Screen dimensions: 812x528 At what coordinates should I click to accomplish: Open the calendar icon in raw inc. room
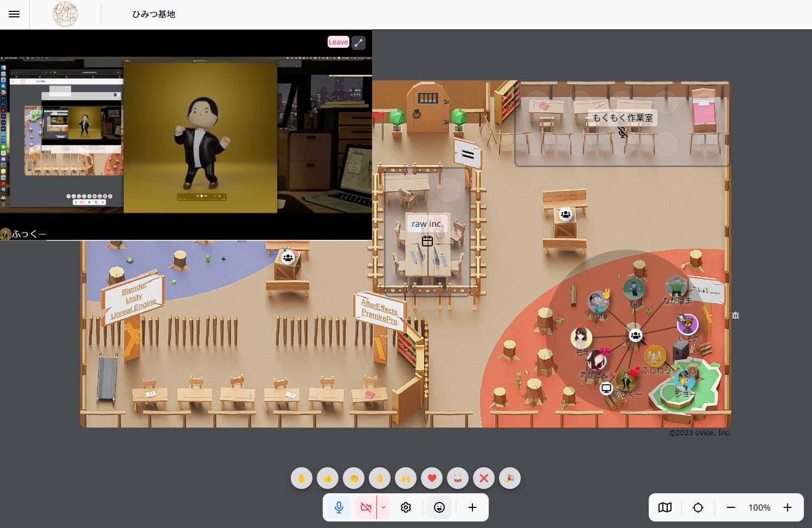(427, 241)
